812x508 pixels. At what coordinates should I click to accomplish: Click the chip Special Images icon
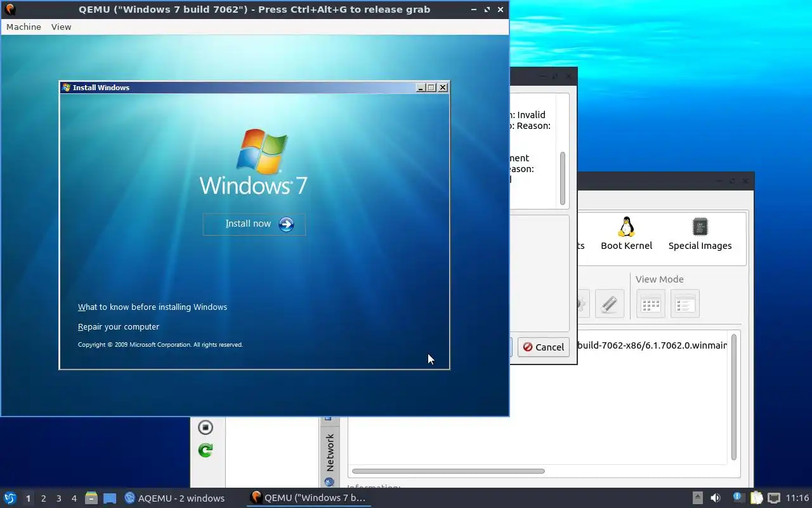(700, 227)
